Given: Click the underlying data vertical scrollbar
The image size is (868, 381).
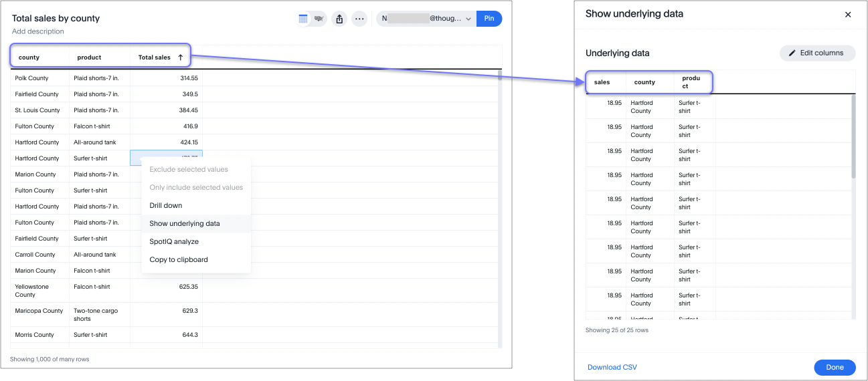Looking at the screenshot, I should pyautogui.click(x=853, y=137).
